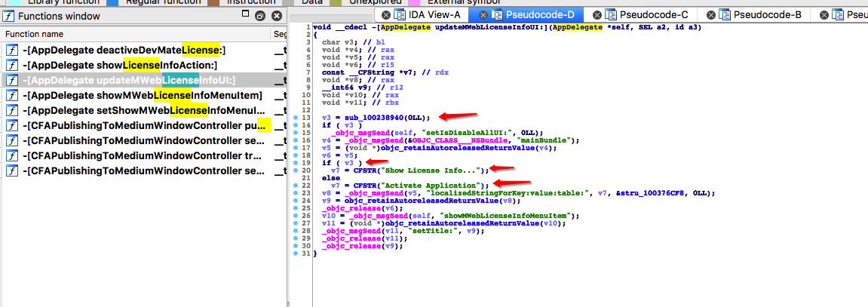
Task: Select deactiveDevMateLicense function icon
Action: 12,50
